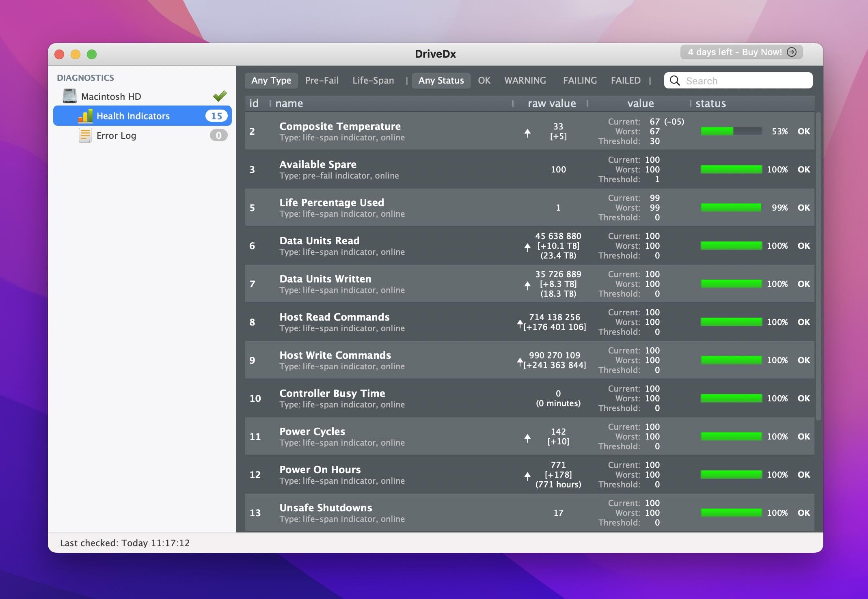Select the Any Status filter
The image size is (868, 599).
441,80
